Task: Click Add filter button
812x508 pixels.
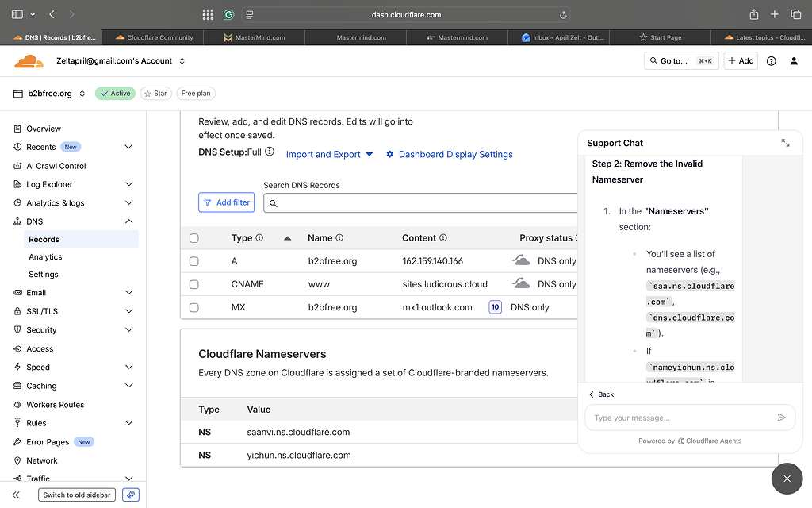Action: click(226, 202)
